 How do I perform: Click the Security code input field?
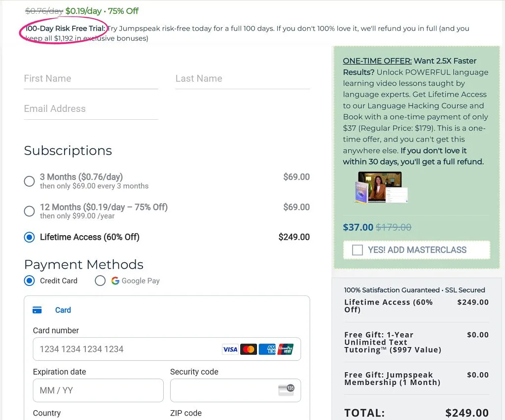point(235,390)
